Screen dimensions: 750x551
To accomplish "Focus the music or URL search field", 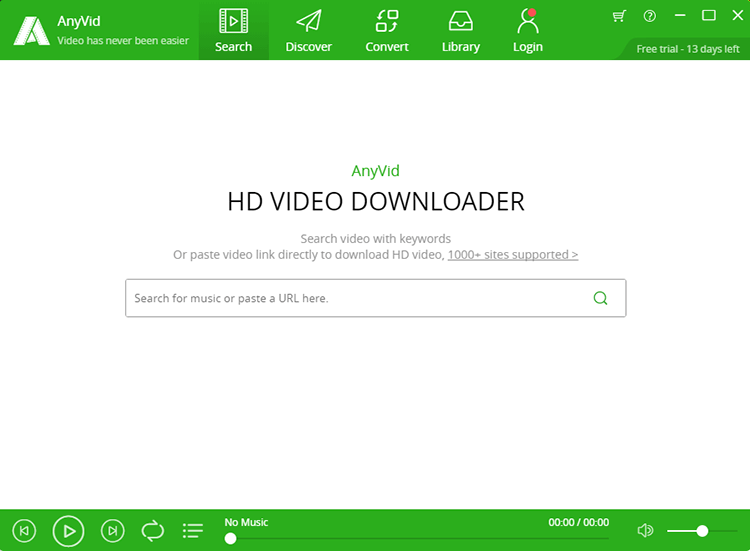I will 375,298.
